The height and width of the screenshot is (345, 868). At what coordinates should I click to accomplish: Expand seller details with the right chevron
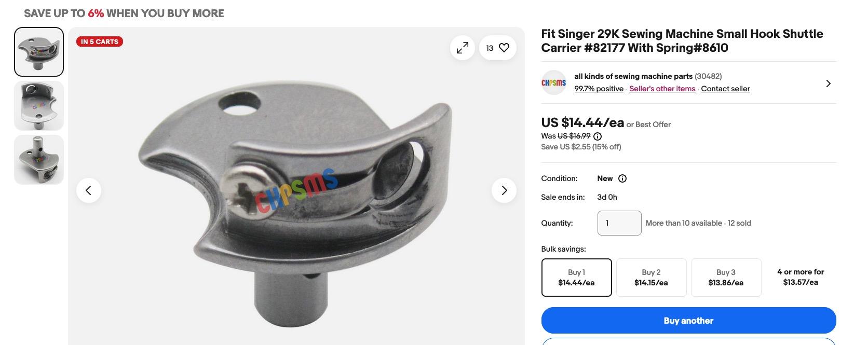pos(828,84)
